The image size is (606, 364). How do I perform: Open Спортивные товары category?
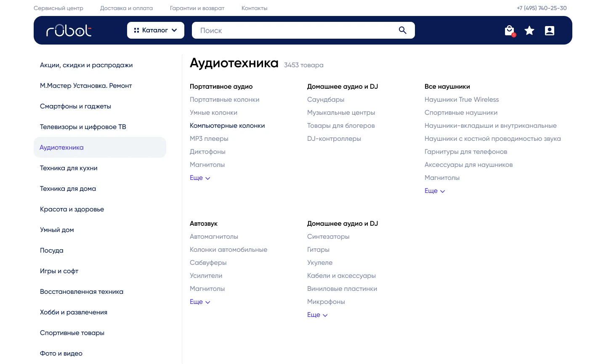(x=72, y=333)
